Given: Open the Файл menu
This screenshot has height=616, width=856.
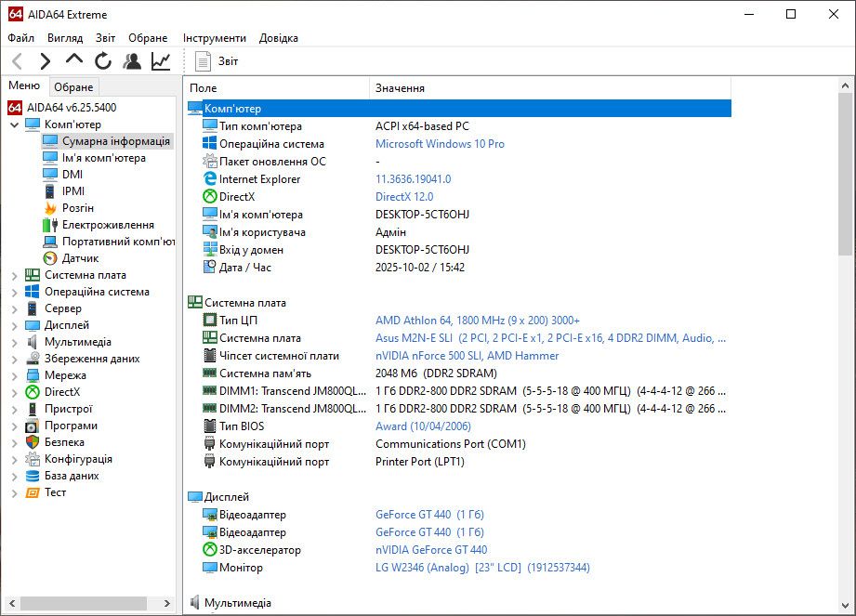Looking at the screenshot, I should pyautogui.click(x=20, y=38).
